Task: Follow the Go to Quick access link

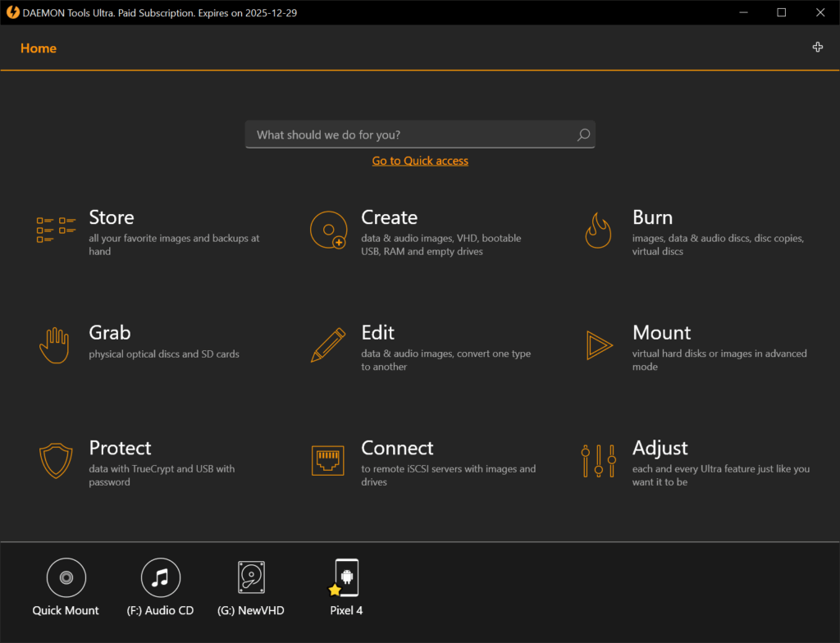Action: (x=420, y=160)
